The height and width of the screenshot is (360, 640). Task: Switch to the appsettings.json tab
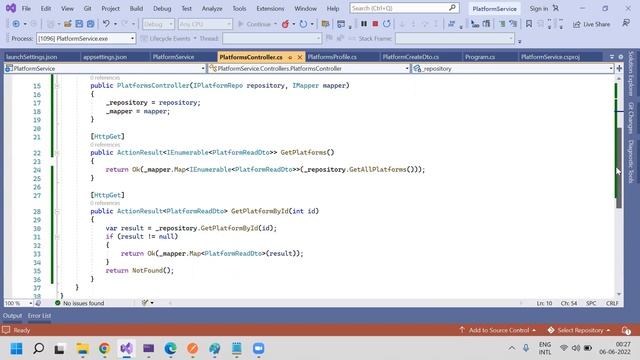click(105, 57)
